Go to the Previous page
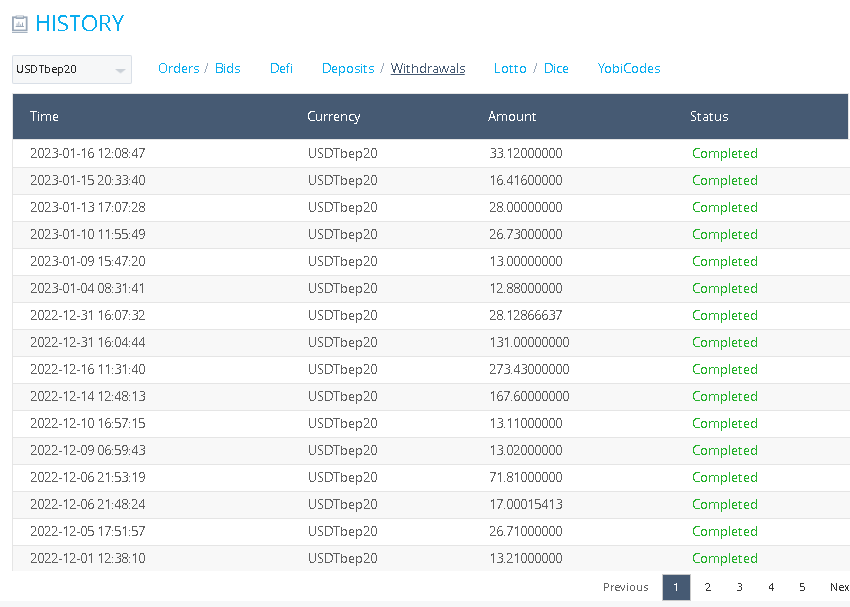The image size is (850, 607). click(x=626, y=587)
